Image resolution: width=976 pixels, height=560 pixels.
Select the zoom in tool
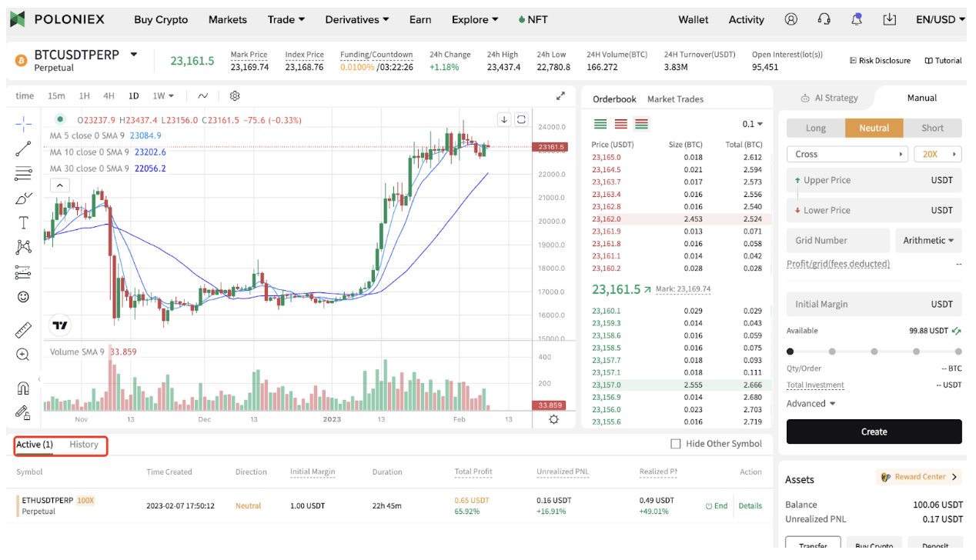(x=23, y=355)
